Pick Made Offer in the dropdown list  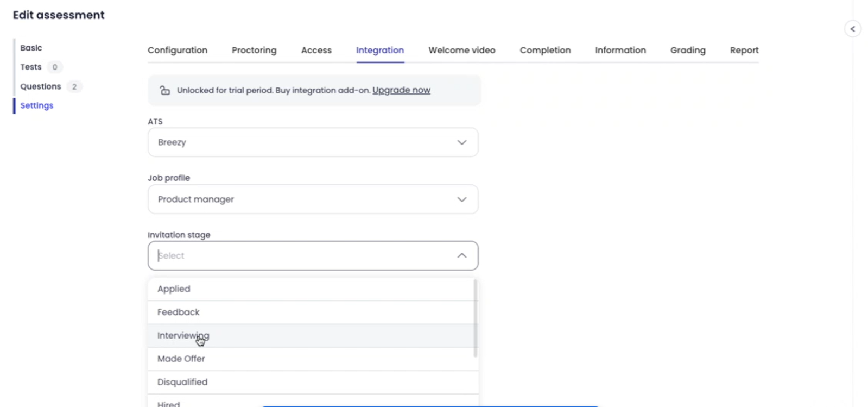[x=181, y=359]
